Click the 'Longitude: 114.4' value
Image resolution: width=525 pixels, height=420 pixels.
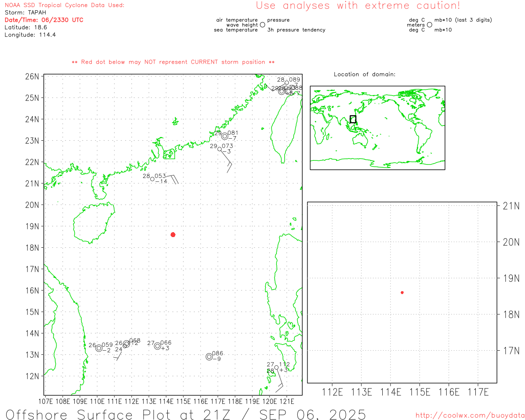[x=30, y=35]
